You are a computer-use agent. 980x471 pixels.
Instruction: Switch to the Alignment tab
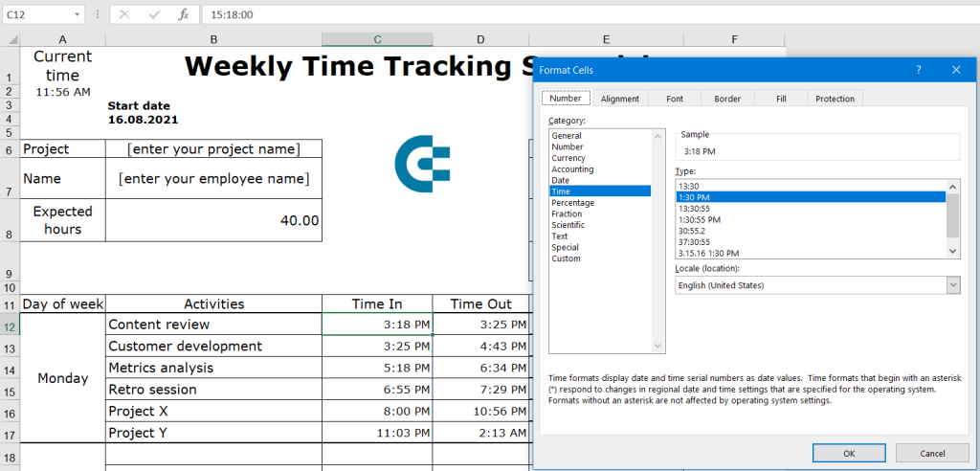tap(620, 99)
